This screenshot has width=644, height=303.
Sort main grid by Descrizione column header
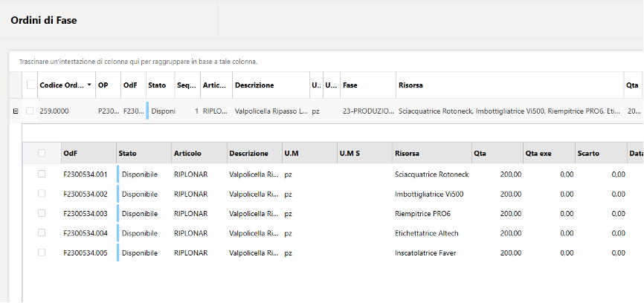254,85
